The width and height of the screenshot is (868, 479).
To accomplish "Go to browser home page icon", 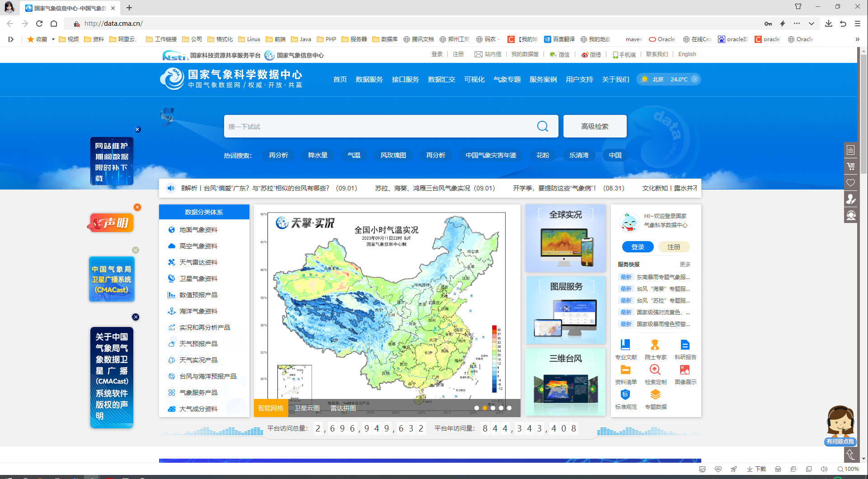I will [54, 24].
